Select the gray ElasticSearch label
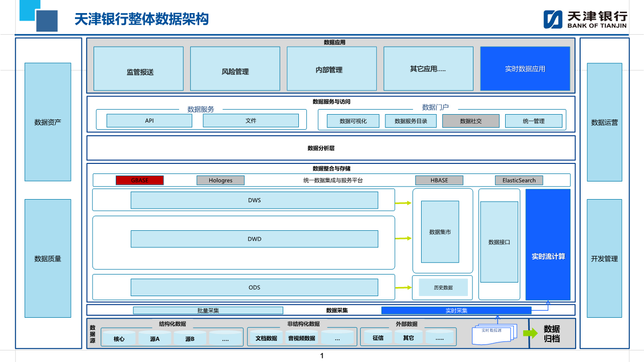Screen dimensions: 644x362 click(x=519, y=180)
